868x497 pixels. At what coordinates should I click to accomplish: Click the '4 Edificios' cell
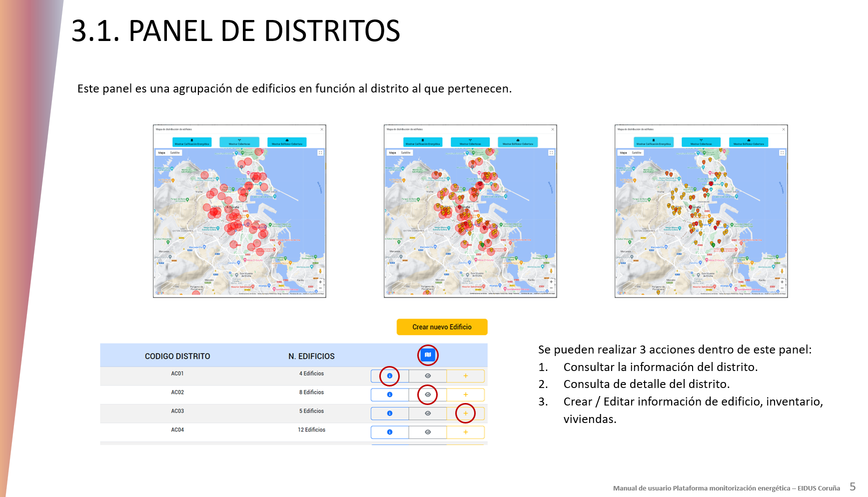pyautogui.click(x=311, y=373)
